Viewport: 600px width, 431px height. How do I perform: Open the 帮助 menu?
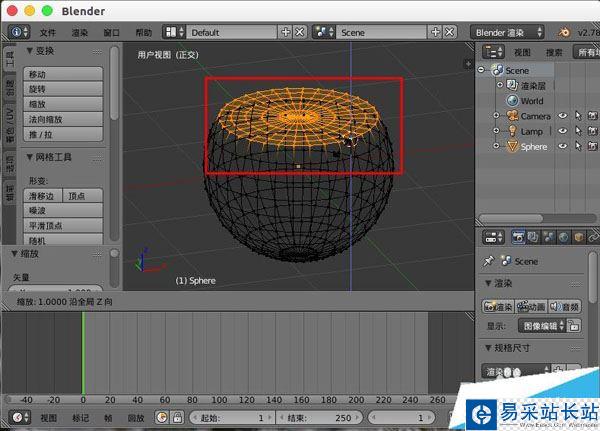click(x=143, y=33)
